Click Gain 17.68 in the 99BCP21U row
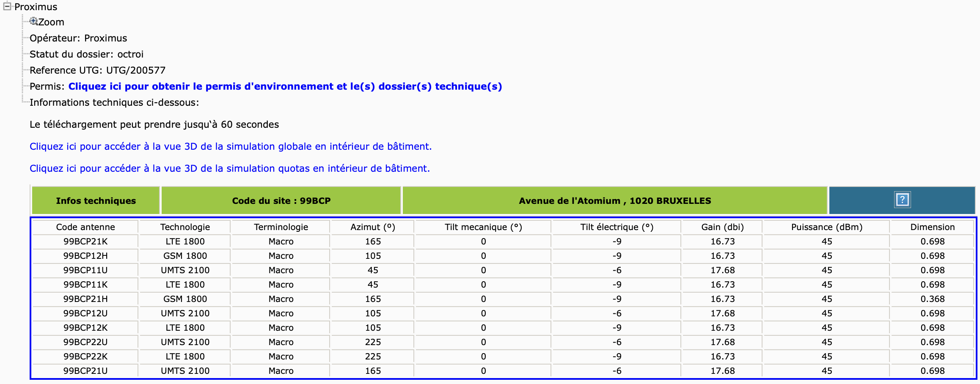 (x=722, y=371)
